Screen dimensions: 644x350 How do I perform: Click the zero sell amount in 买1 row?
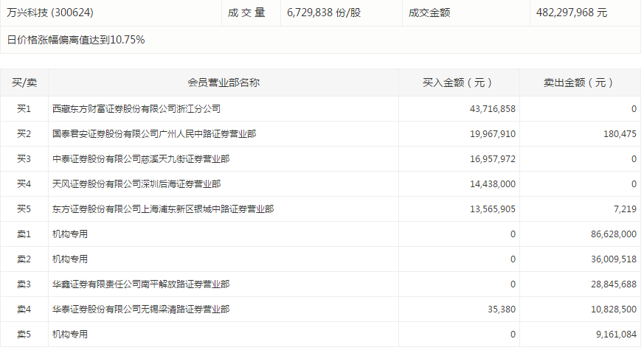pos(634,109)
